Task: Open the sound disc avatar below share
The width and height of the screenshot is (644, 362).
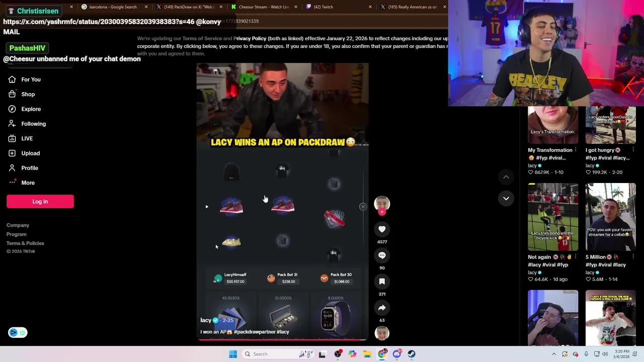Action: 382,333
